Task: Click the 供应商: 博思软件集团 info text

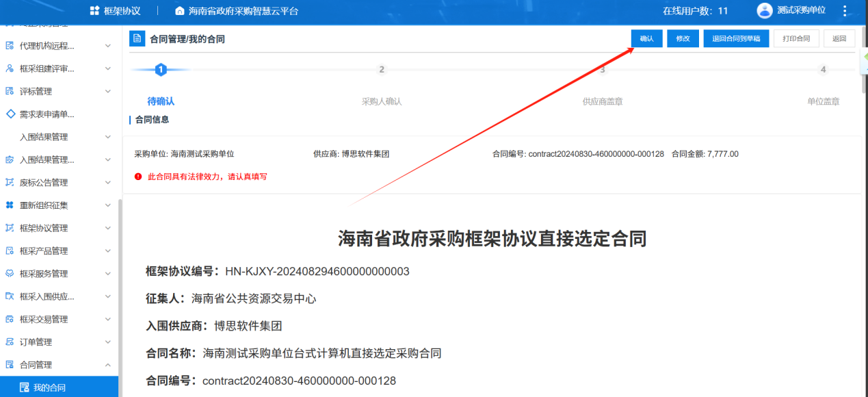Action: click(352, 154)
